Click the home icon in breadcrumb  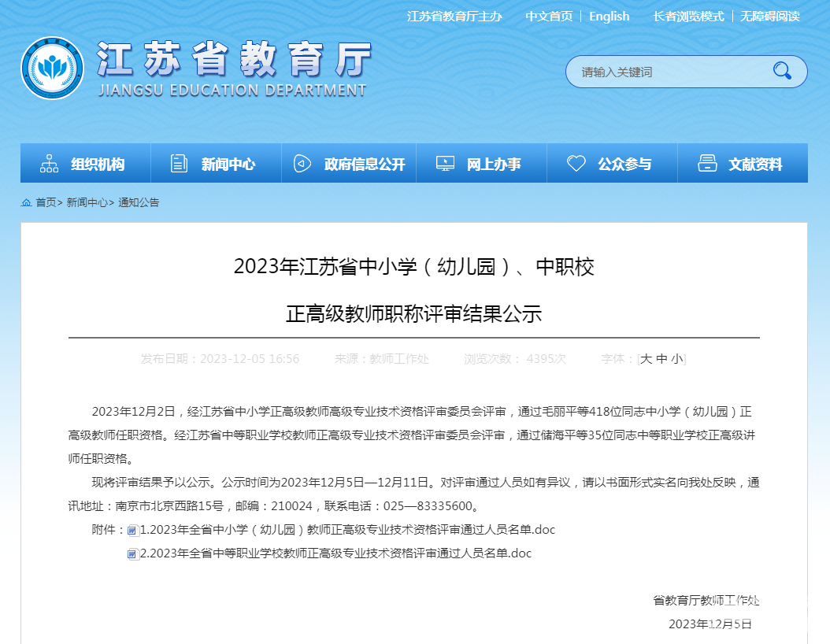(27, 202)
